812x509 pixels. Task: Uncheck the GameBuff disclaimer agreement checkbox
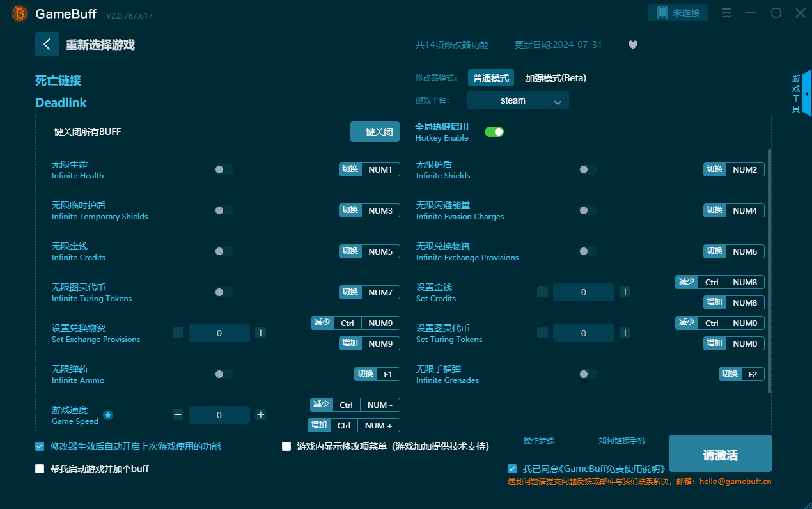[x=511, y=469]
